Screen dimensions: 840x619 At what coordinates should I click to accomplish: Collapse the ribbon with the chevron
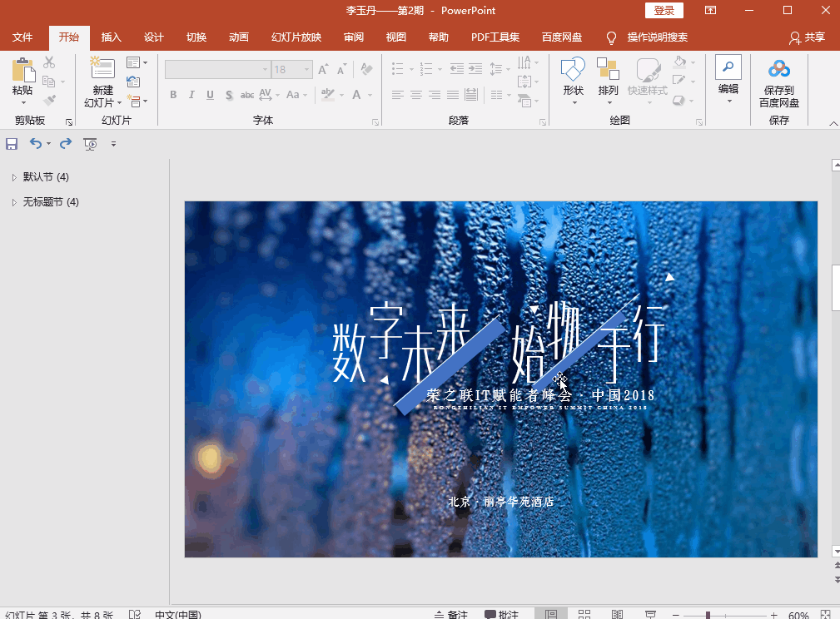pyautogui.click(x=833, y=123)
